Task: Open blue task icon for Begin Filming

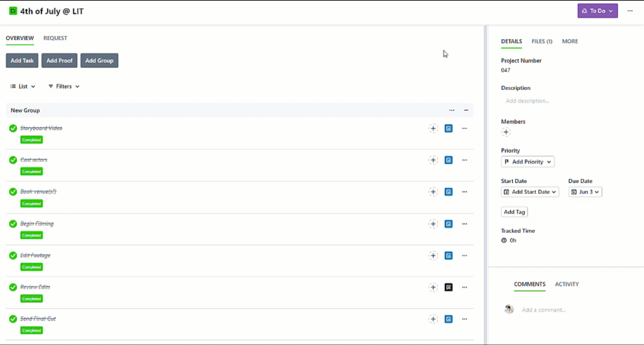Action: coord(449,224)
